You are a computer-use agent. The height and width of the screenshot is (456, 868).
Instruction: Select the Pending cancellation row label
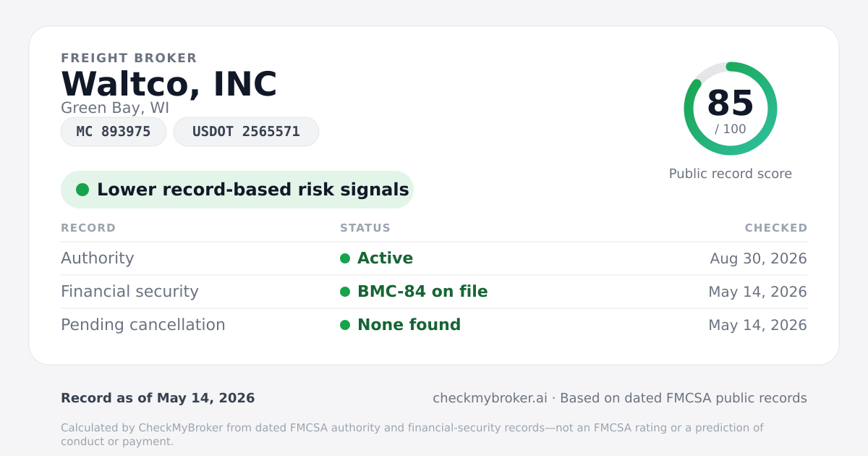point(143,325)
